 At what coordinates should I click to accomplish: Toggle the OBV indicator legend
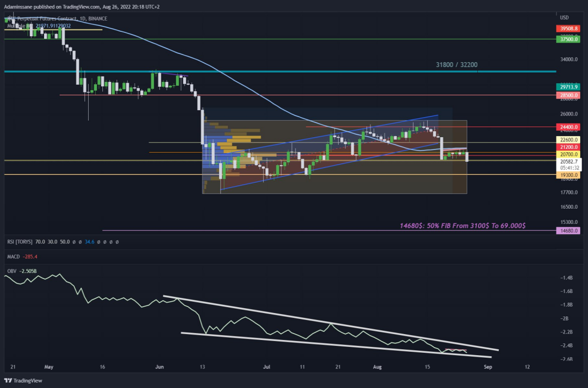click(x=12, y=270)
